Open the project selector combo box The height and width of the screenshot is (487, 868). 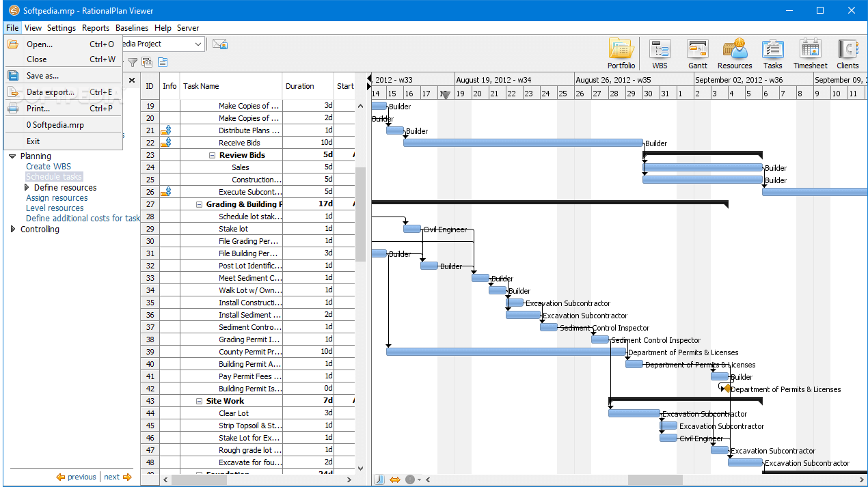pos(164,44)
